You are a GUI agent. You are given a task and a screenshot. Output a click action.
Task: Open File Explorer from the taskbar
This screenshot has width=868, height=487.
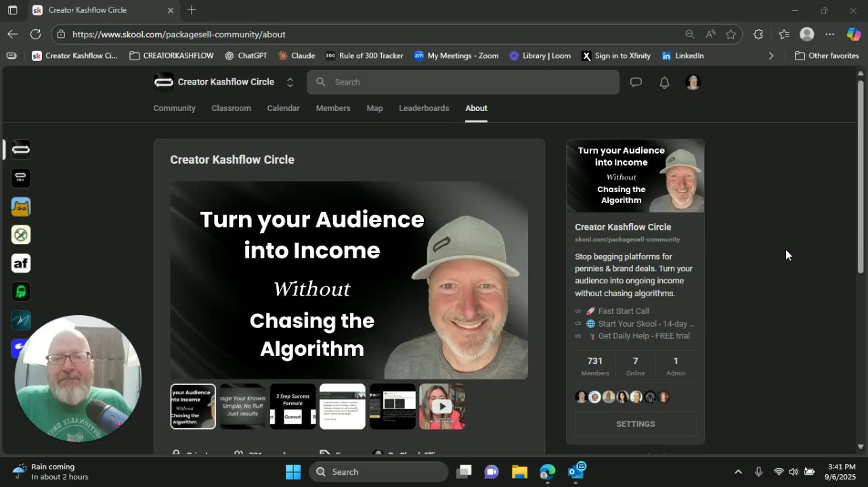click(x=519, y=472)
